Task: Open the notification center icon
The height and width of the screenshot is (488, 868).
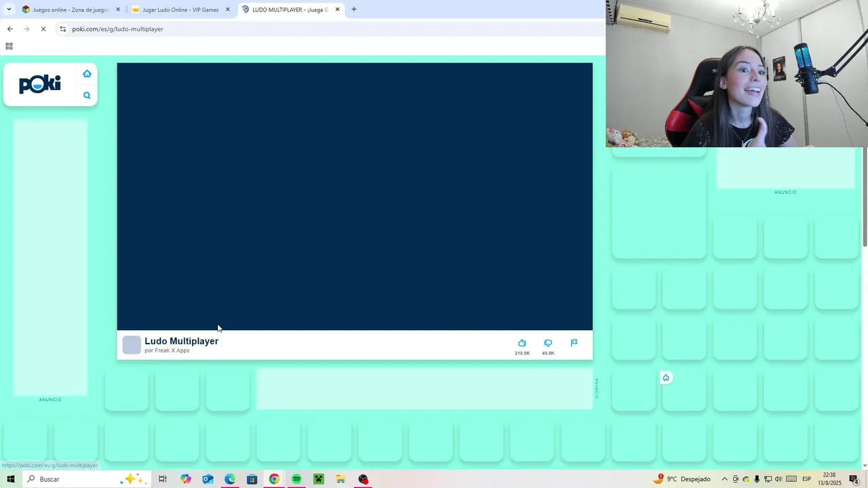Action: point(854,479)
